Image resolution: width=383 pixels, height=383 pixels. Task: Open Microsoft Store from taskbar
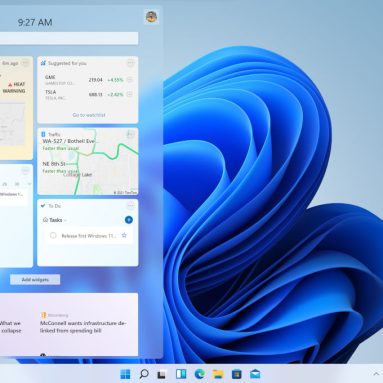pyautogui.click(x=237, y=374)
